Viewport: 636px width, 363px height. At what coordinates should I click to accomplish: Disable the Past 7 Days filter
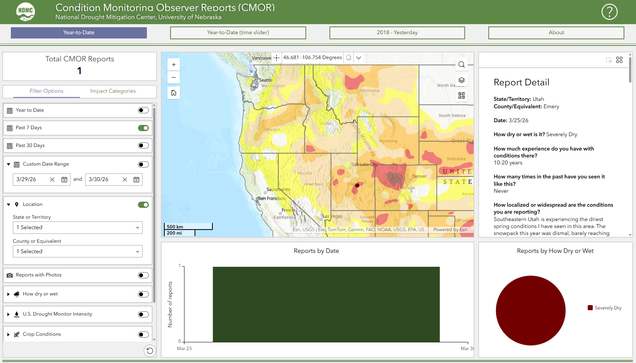[x=143, y=128]
